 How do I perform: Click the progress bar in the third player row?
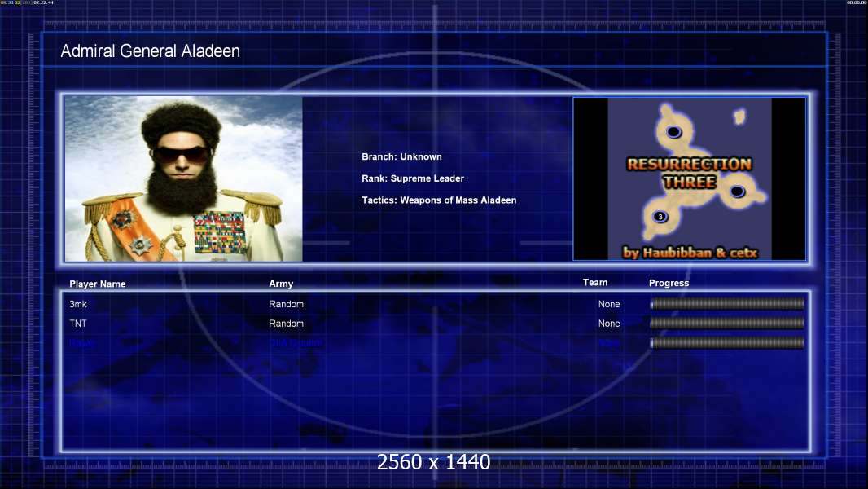coord(727,343)
